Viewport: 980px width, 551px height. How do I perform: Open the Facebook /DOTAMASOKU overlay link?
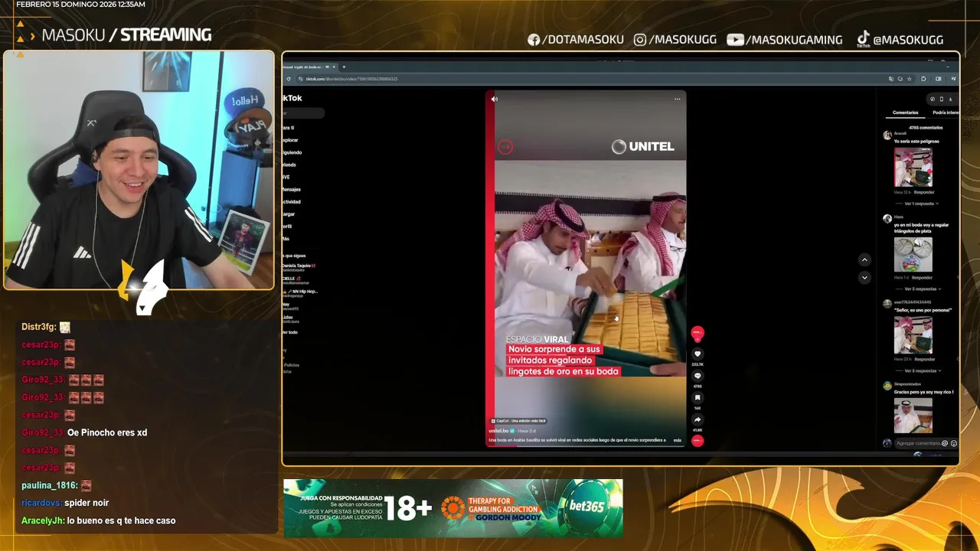(576, 40)
